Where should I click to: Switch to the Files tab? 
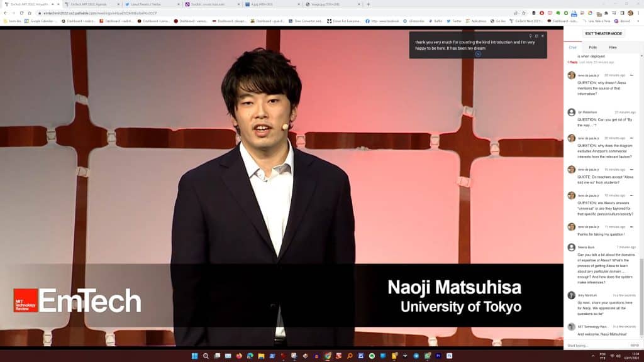[613, 48]
